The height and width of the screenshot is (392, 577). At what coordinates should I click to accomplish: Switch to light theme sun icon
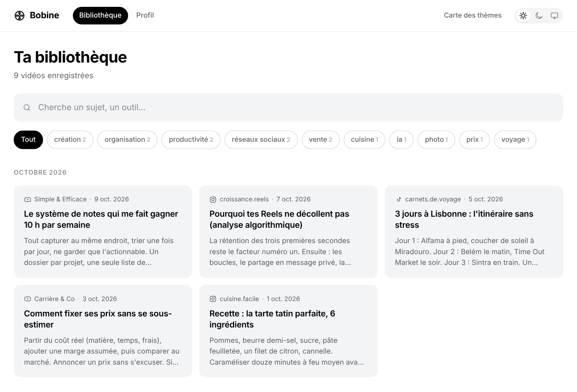523,16
